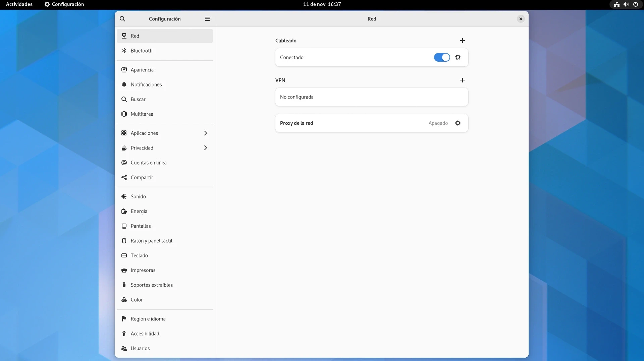The width and height of the screenshot is (644, 361).
Task: Expand the Aplicaciones submenu
Action: pos(205,133)
